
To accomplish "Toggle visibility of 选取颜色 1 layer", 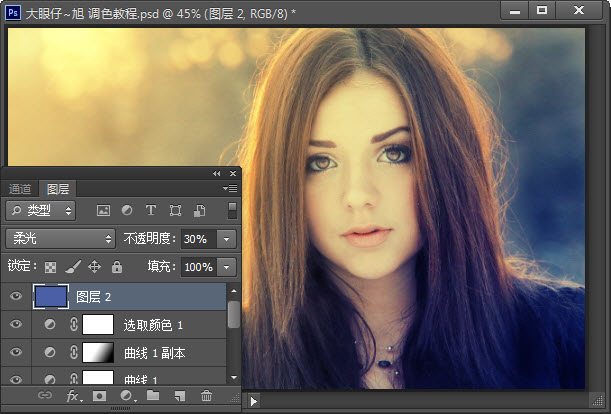I will (x=15, y=325).
